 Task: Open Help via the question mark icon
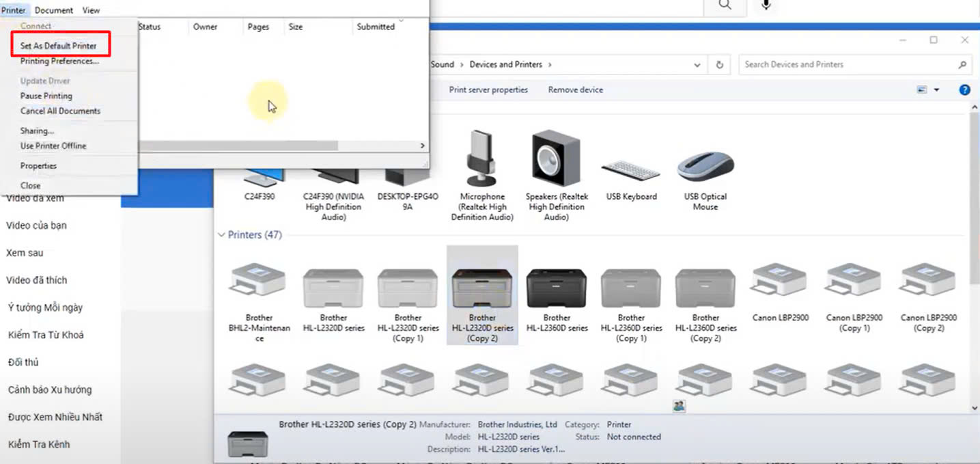(x=964, y=89)
